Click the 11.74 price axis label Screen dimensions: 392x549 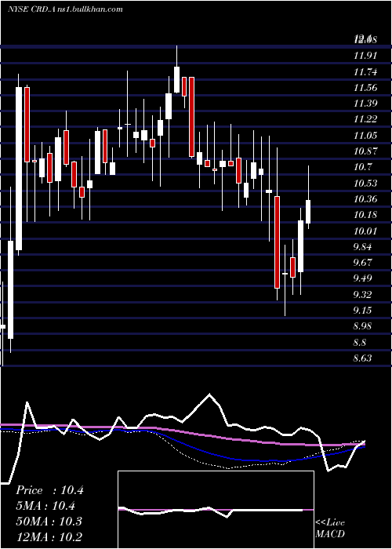[x=365, y=72]
